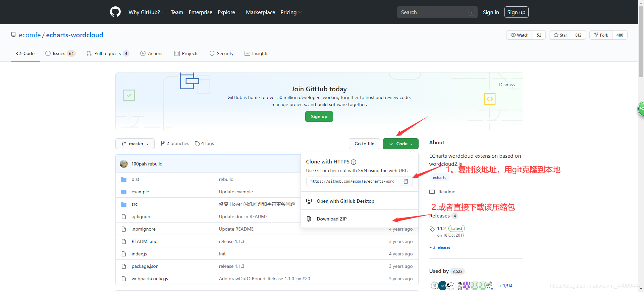The height and width of the screenshot is (292, 644).
Task: Click Sign in
Action: point(491,12)
